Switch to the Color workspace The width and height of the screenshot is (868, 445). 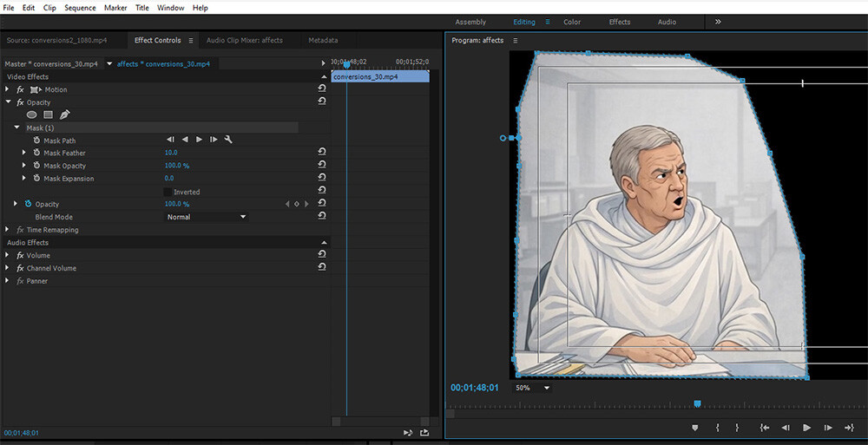572,23
